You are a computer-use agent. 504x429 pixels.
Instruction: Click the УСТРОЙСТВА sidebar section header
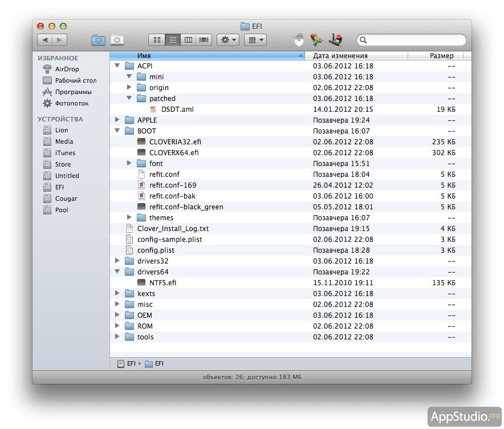coord(60,119)
